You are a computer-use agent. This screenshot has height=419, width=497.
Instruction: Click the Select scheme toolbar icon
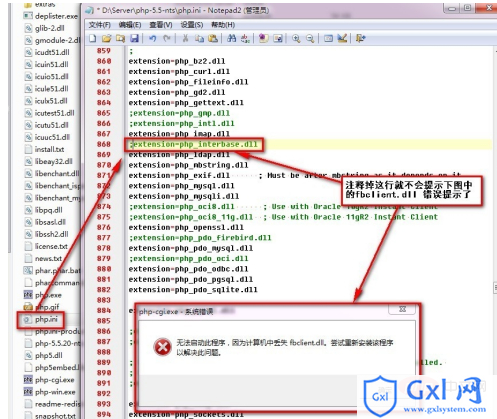point(328,39)
